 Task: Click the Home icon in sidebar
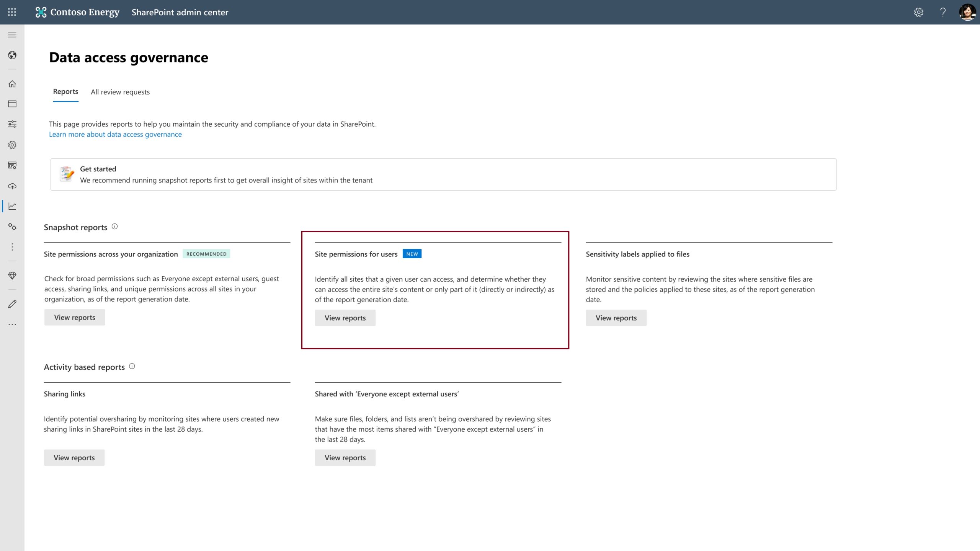click(12, 84)
